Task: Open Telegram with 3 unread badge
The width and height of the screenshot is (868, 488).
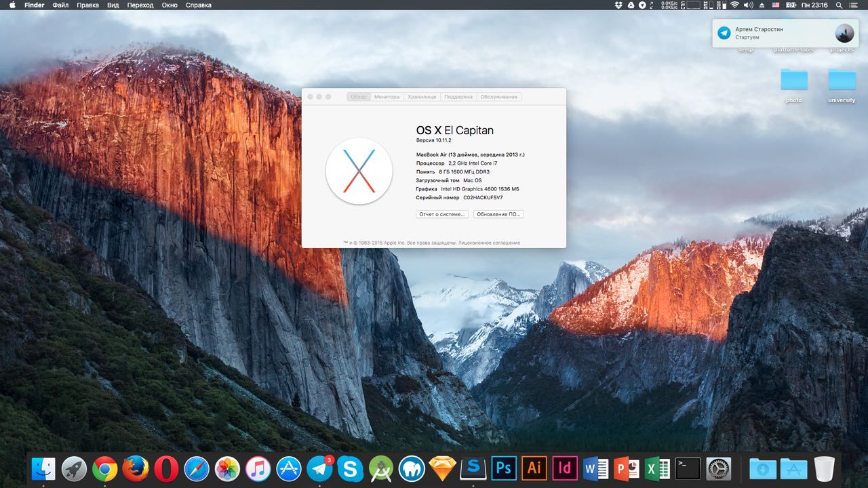Action: coord(319,468)
